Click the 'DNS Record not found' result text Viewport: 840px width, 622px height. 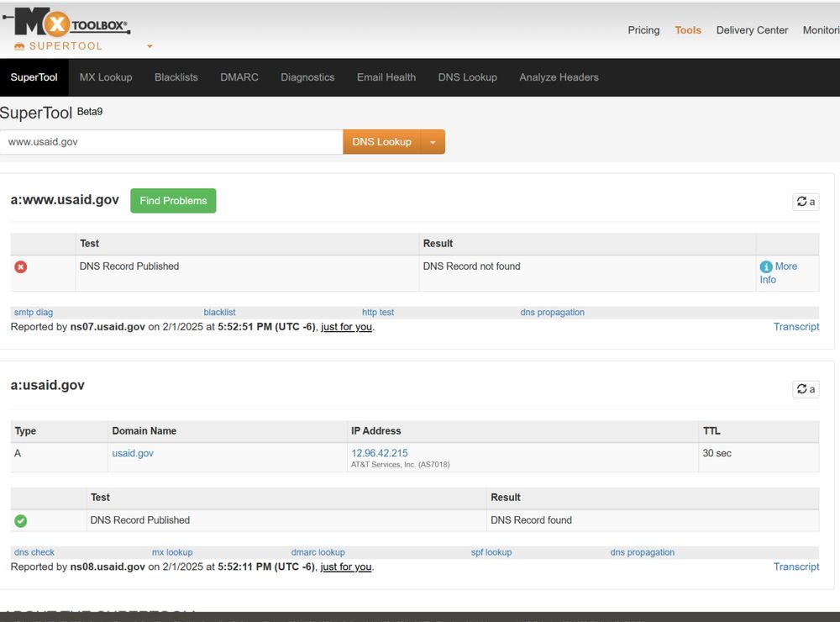[471, 266]
